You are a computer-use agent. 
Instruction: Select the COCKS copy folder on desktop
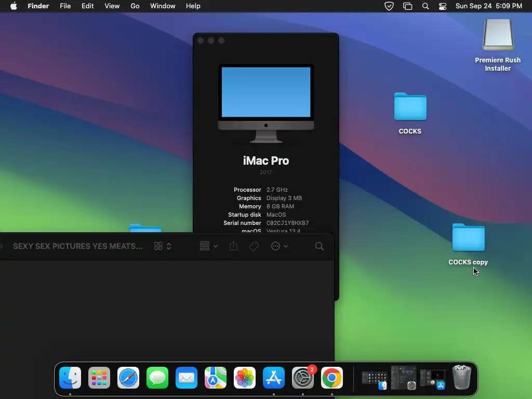coord(468,237)
